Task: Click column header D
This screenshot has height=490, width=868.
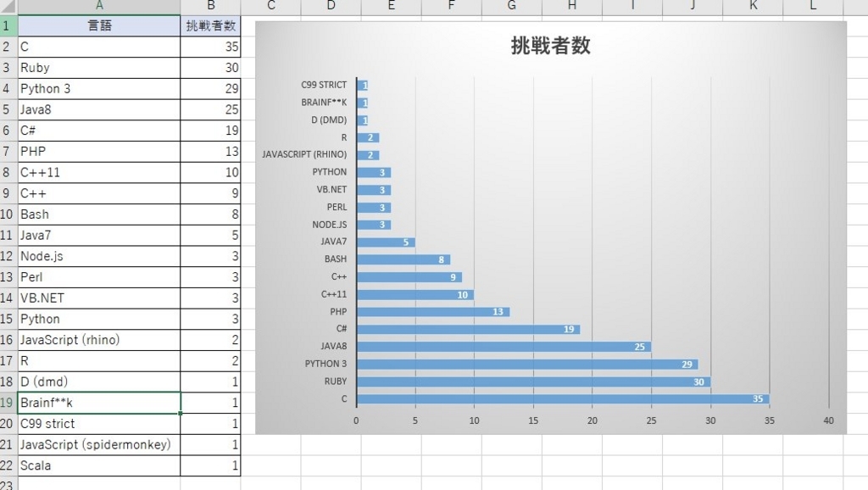Action: point(331,6)
